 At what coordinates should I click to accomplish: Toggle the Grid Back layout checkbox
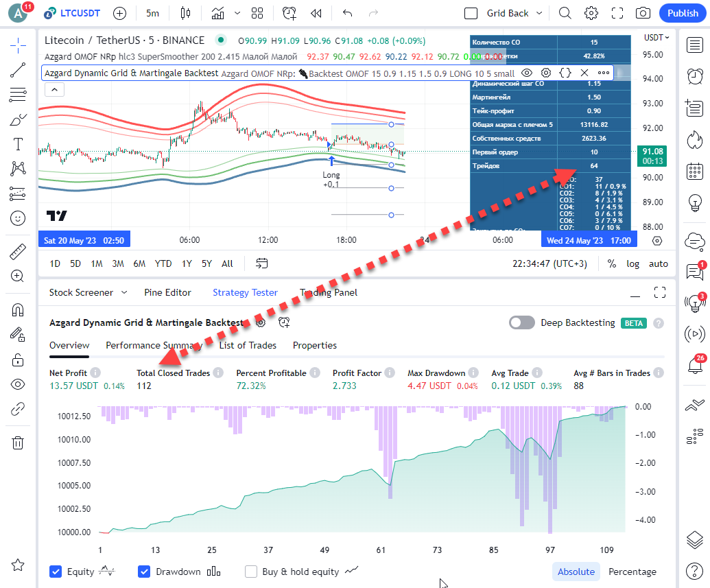point(471,14)
